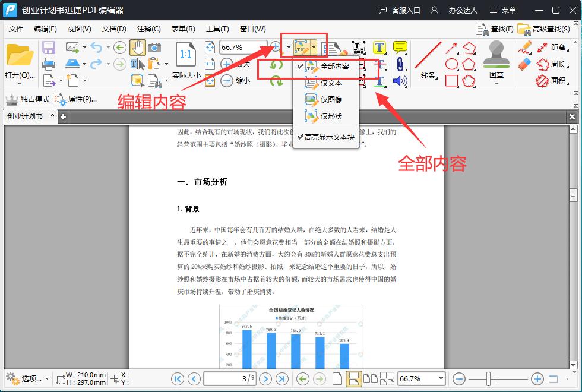This screenshot has width=582, height=392.
Task: Switch to the 创业计划书 document tab
Action: pos(27,116)
